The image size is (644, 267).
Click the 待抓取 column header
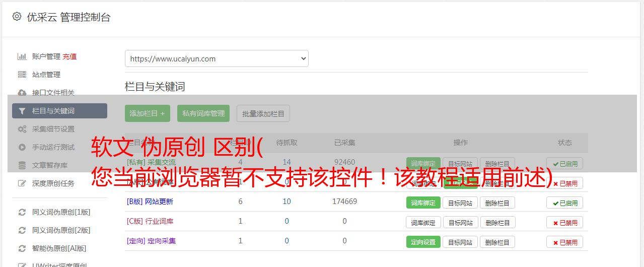point(287,143)
